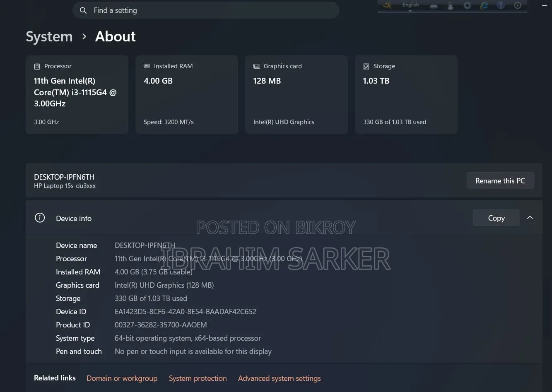Copy the Device info details
The image size is (552, 392).
[x=496, y=218]
